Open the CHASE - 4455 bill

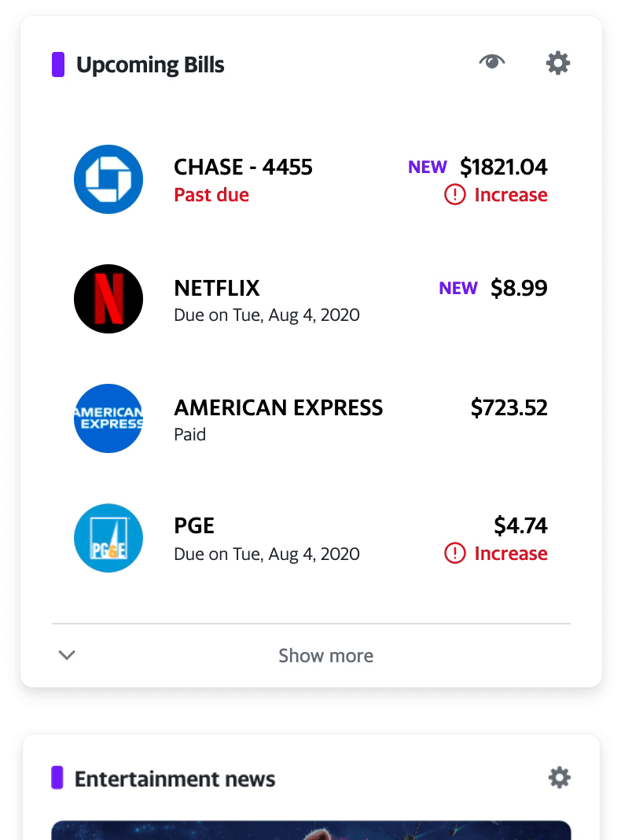point(311,179)
